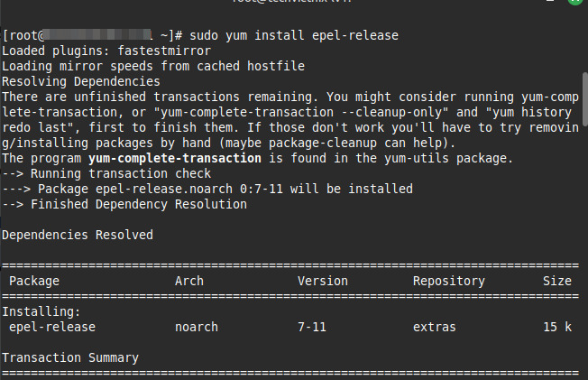Click the 'Installing:' label
This screenshot has height=380, width=588.
coord(41,312)
